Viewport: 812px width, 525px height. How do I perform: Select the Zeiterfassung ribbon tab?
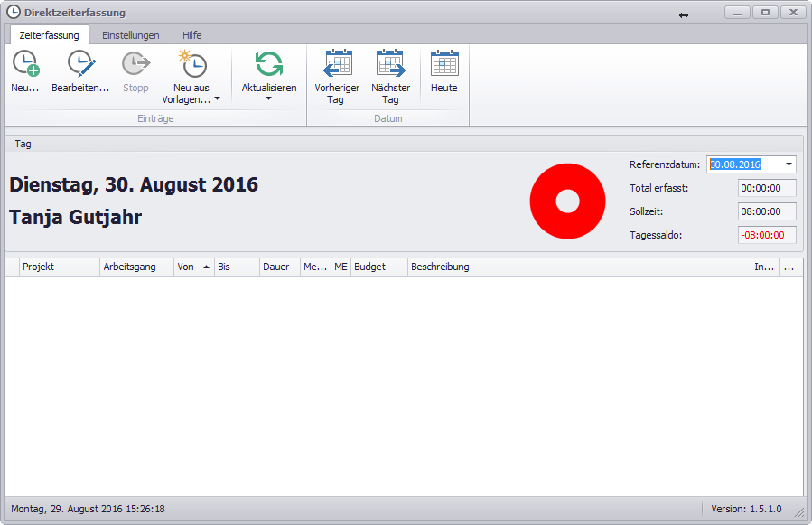coord(50,35)
